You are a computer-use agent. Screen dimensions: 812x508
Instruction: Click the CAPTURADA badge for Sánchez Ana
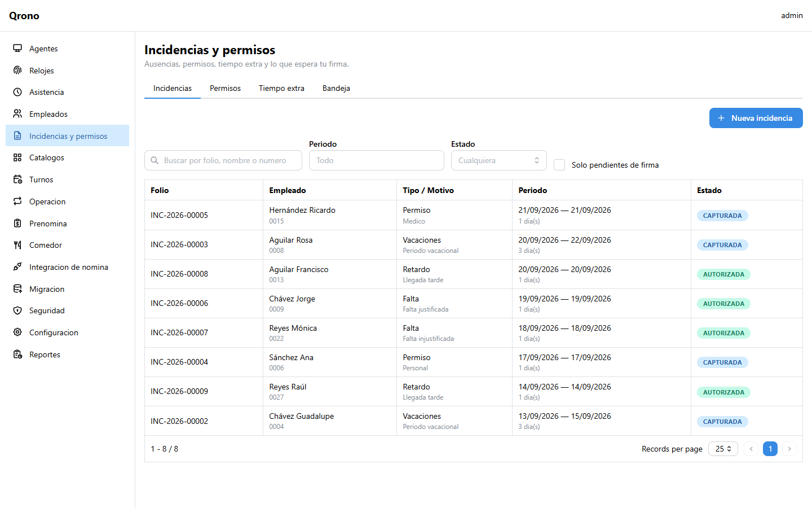coord(722,362)
